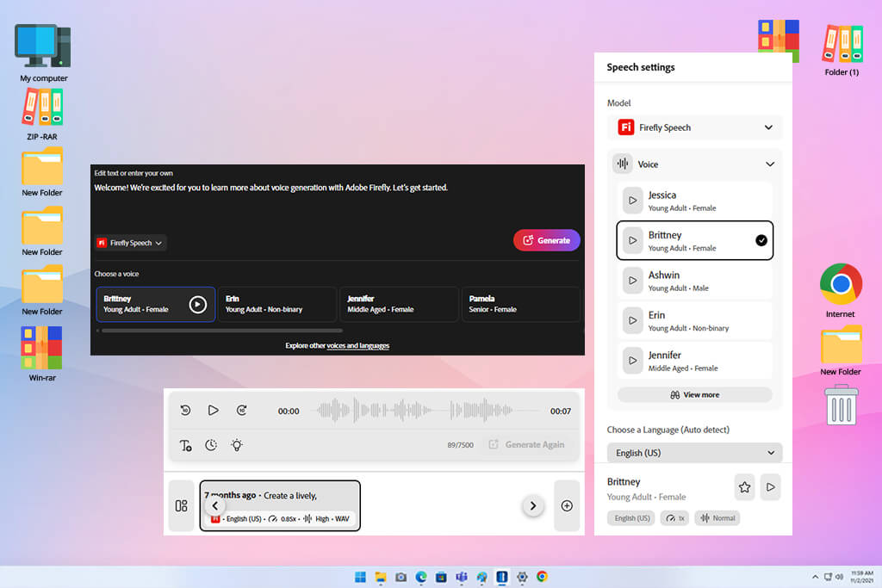
Task: Open Microsoft Edge from taskbar
Action: click(x=420, y=577)
